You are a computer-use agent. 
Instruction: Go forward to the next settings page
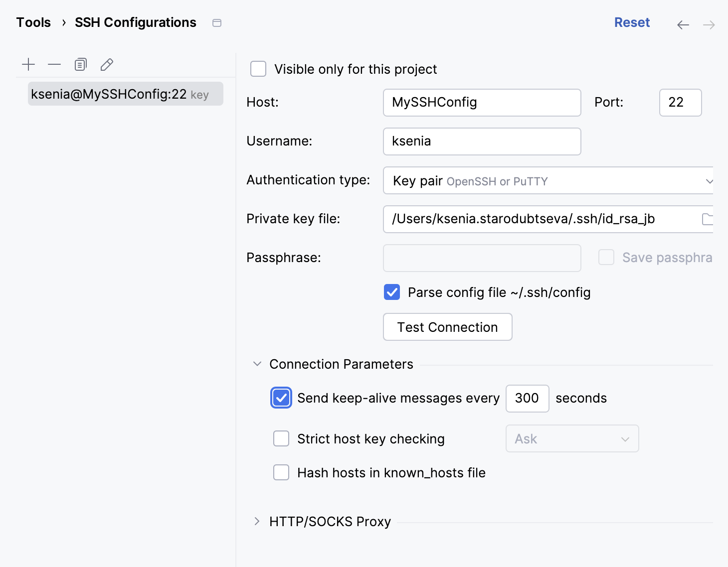[709, 24]
